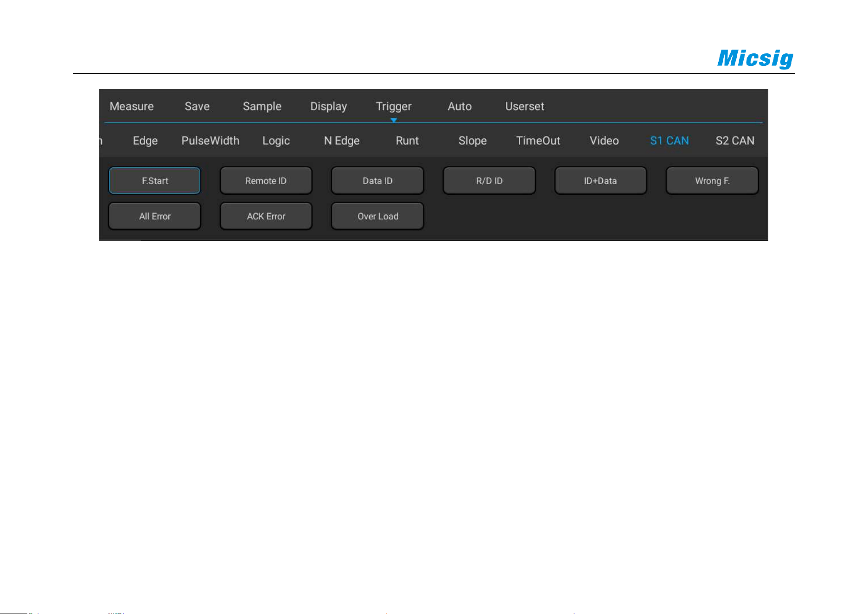
Task: Switch to Edge trigger type
Action: pyautogui.click(x=145, y=141)
